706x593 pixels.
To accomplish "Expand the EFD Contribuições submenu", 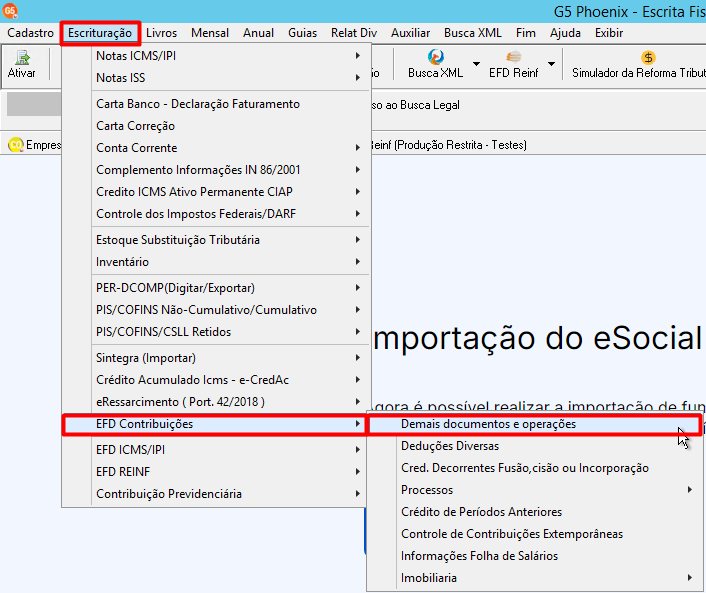I will click(214, 424).
